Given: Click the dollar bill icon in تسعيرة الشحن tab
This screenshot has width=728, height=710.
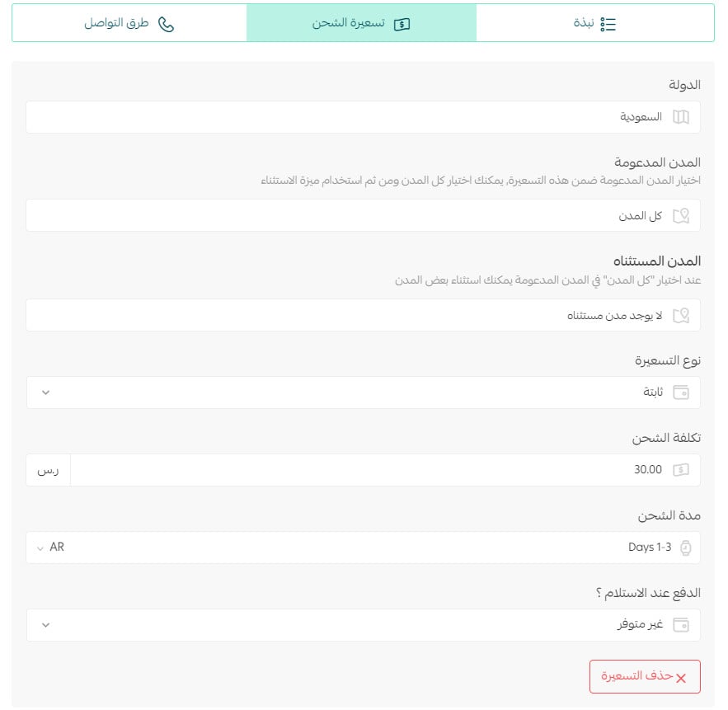Looking at the screenshot, I should click(402, 24).
